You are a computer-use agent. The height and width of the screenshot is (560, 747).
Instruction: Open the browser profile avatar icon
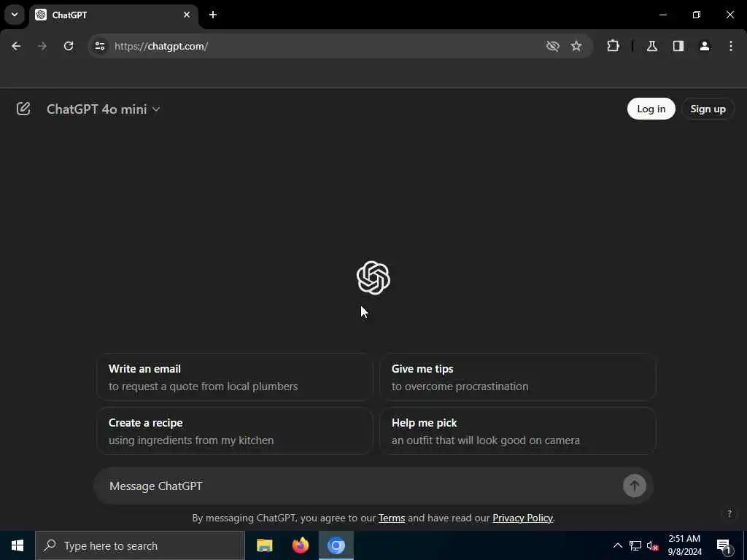(705, 46)
